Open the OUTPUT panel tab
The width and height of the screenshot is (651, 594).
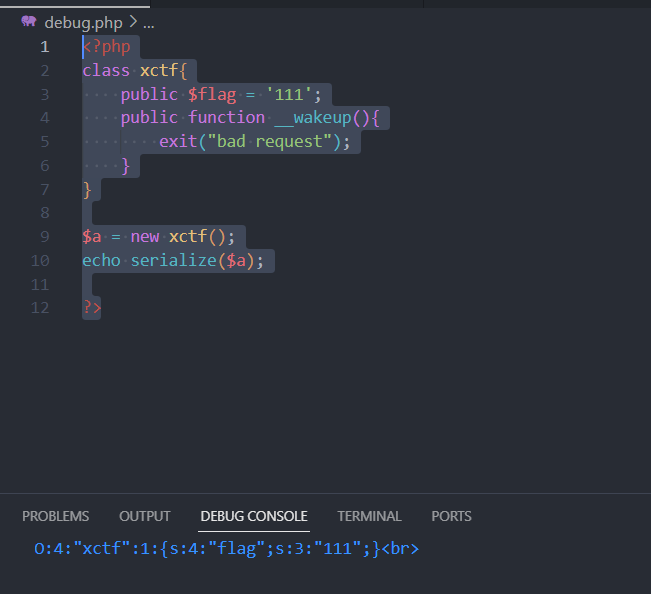[145, 516]
